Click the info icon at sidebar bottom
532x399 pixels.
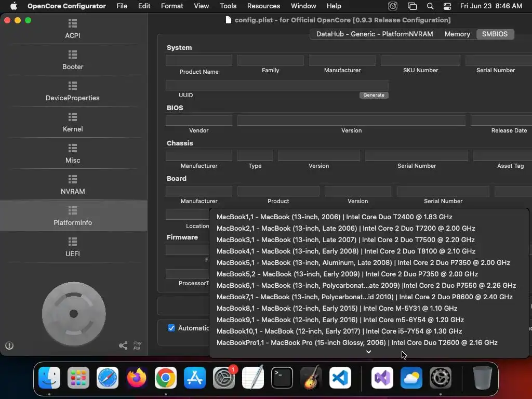9,345
